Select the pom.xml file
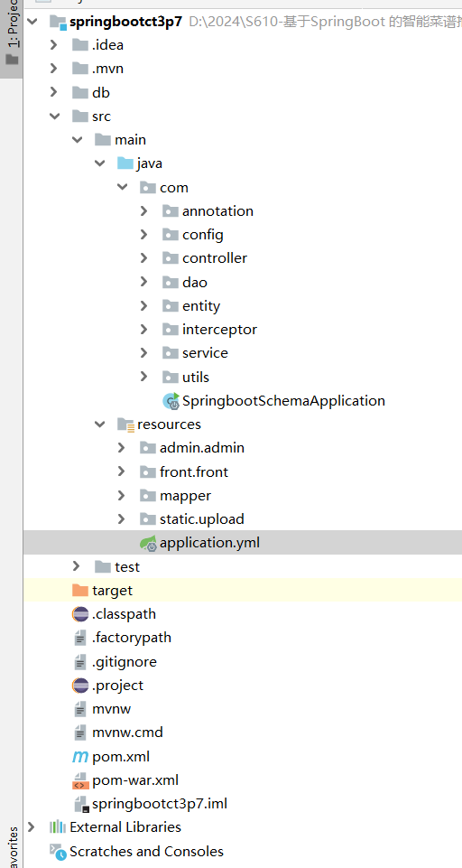The image size is (462, 868). pyautogui.click(x=121, y=757)
